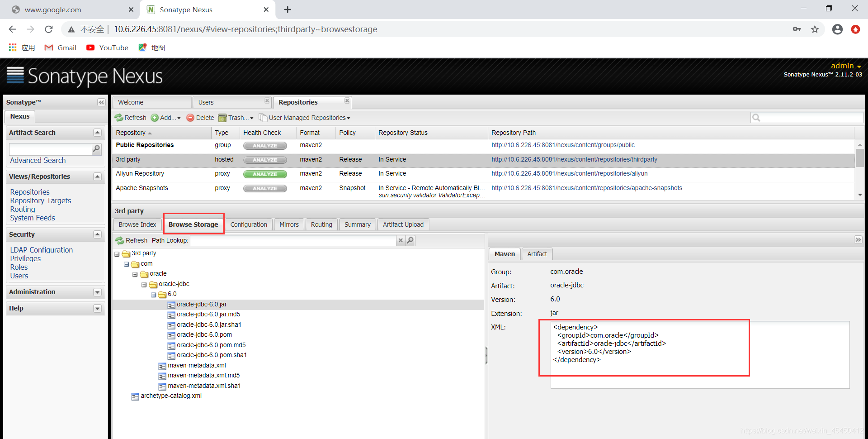The height and width of the screenshot is (439, 868).
Task: Open the thirdparty repository path link
Action: point(574,159)
